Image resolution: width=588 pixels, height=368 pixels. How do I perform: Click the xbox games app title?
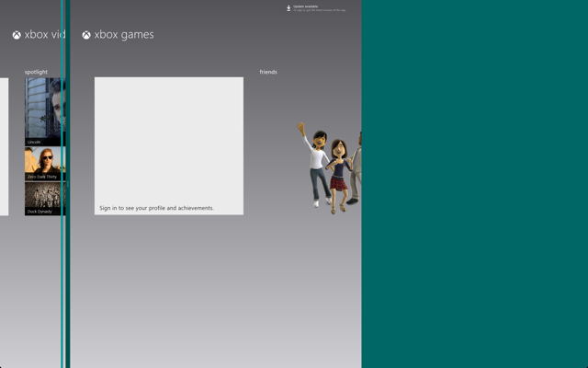pyautogui.click(x=124, y=35)
